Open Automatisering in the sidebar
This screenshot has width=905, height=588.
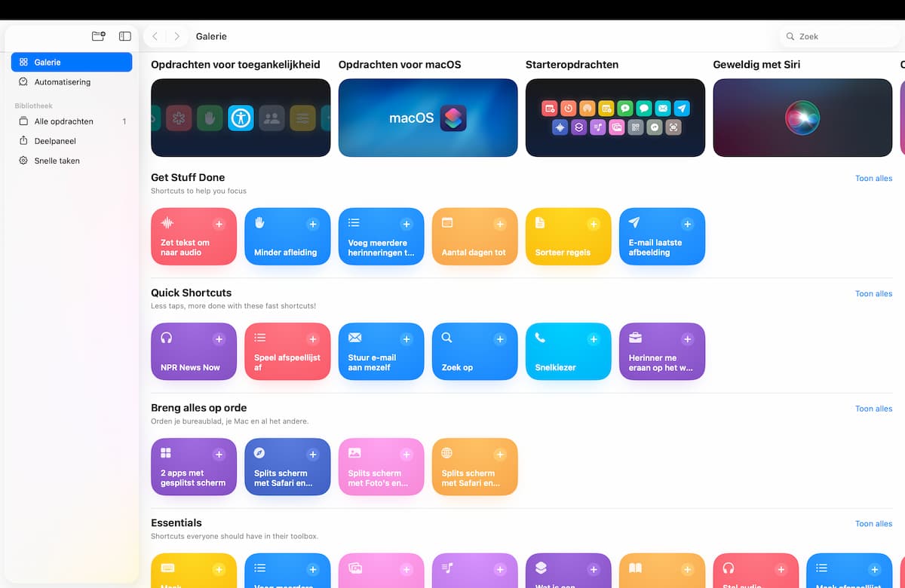tap(72, 82)
